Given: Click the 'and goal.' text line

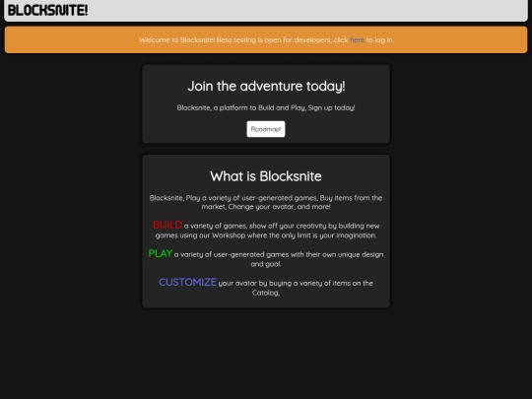Looking at the screenshot, I should 266,264.
